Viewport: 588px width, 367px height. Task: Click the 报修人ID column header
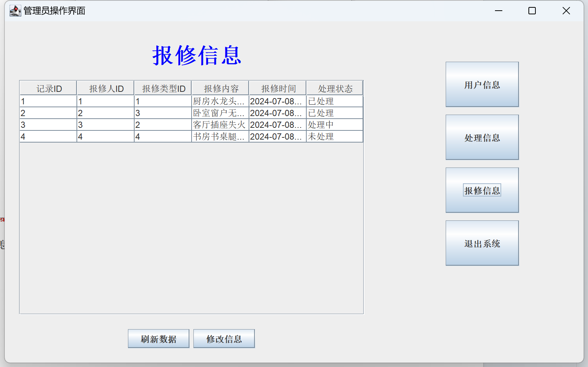point(106,89)
